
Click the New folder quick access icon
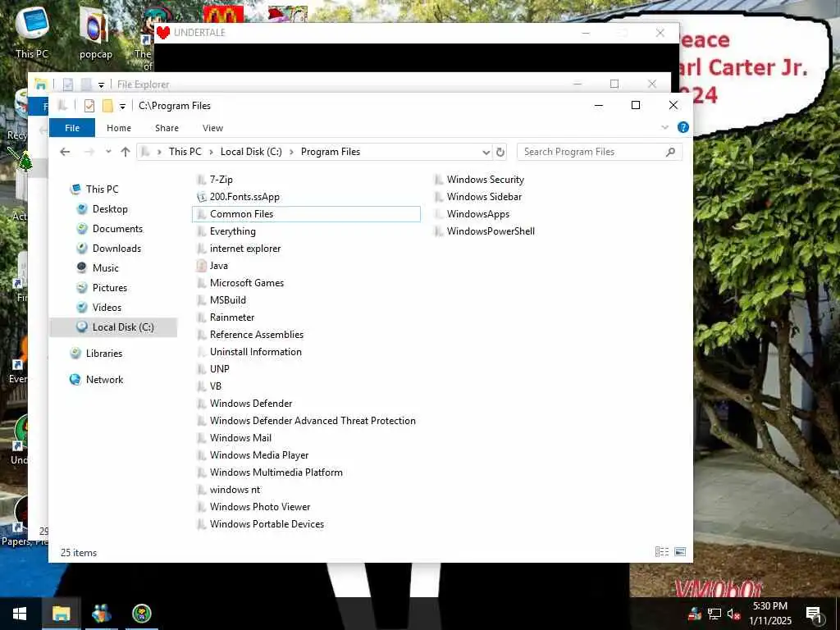click(107, 106)
